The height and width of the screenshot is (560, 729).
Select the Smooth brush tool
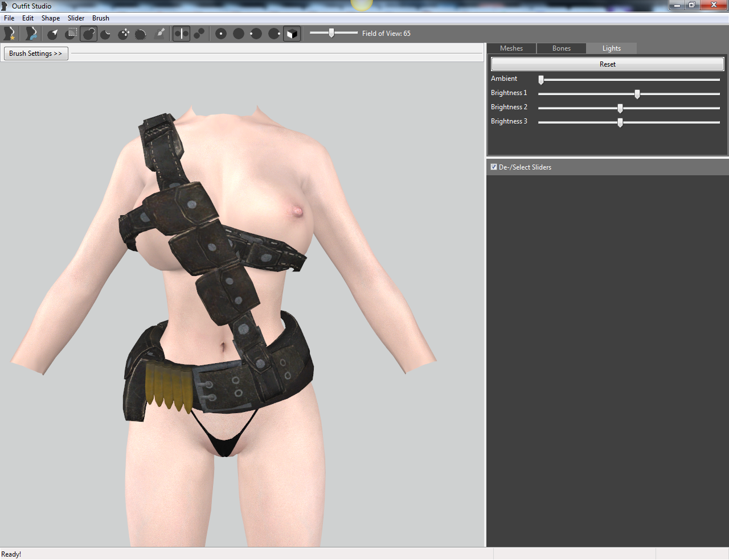141,34
